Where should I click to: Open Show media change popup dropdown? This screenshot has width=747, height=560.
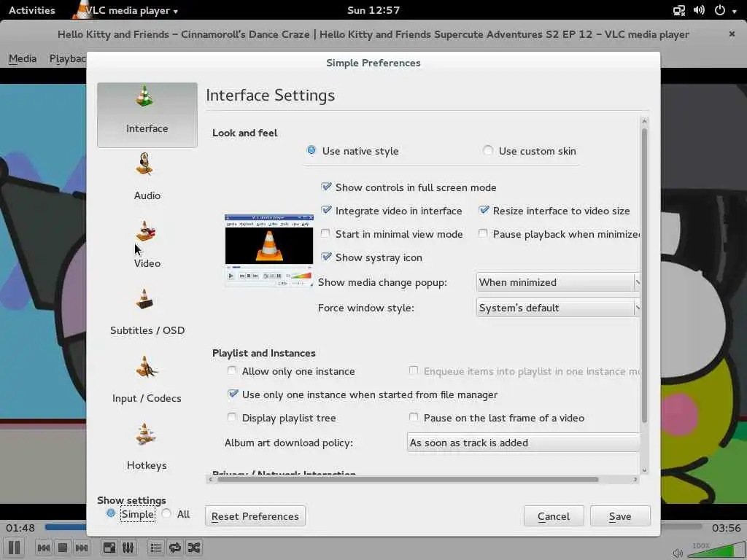[x=558, y=282]
